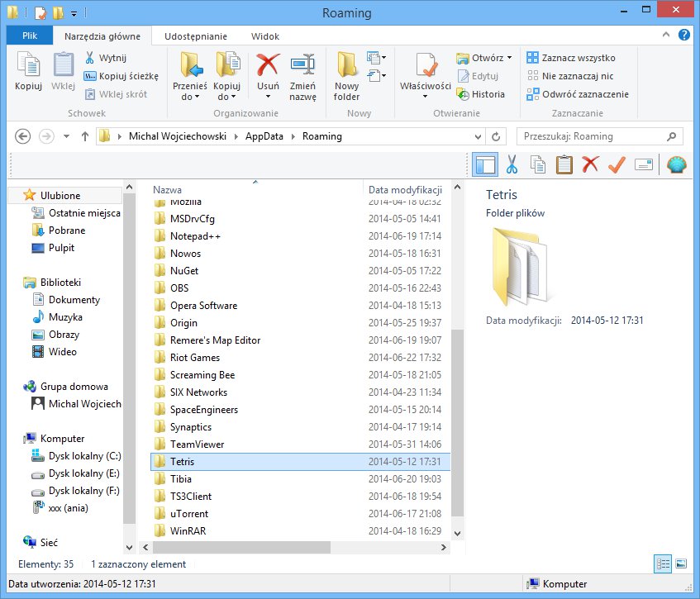700x599 pixels.
Task: Select Dysk lokalny (C:) in navigation pane
Action: (76, 456)
